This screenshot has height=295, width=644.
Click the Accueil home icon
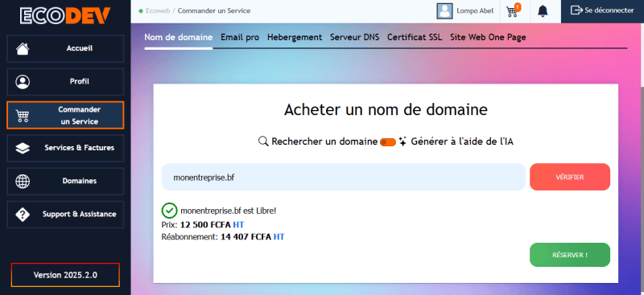23,48
